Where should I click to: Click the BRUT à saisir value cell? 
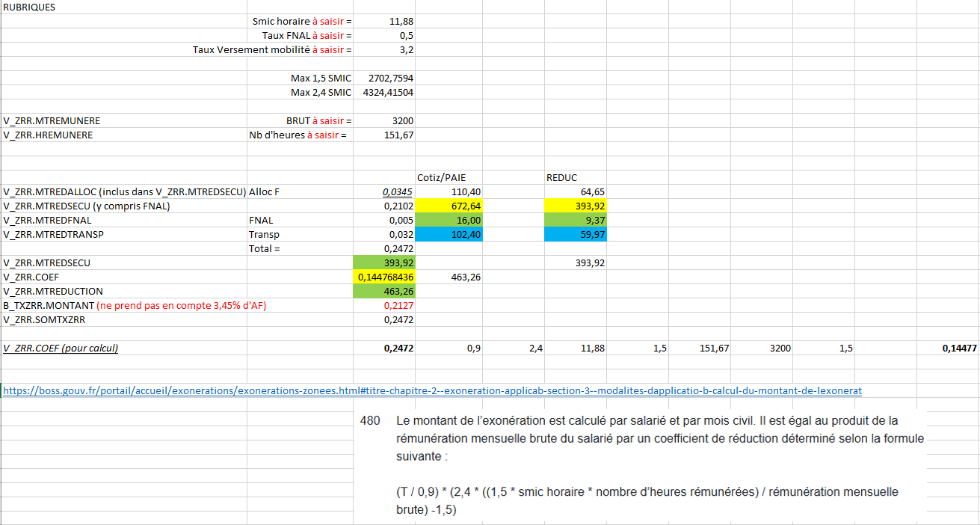(384, 121)
